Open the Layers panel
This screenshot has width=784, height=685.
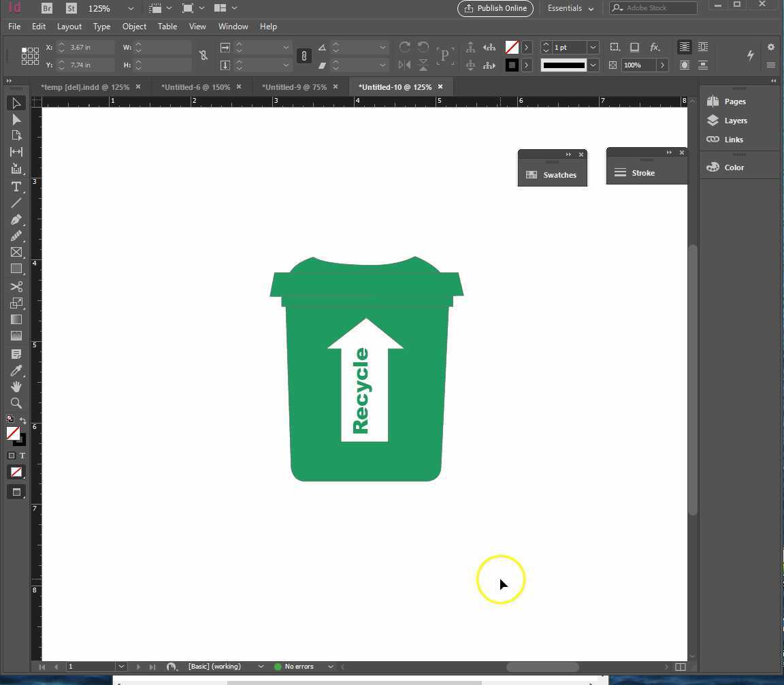click(736, 120)
